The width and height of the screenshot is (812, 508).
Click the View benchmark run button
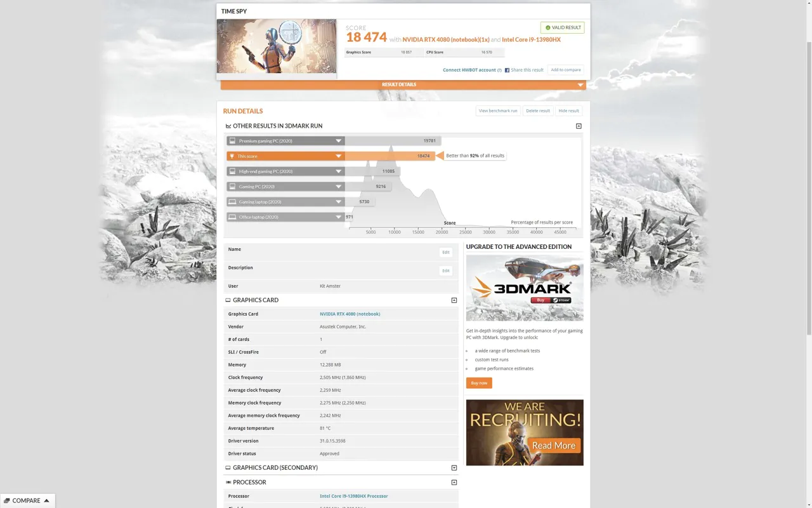498,111
